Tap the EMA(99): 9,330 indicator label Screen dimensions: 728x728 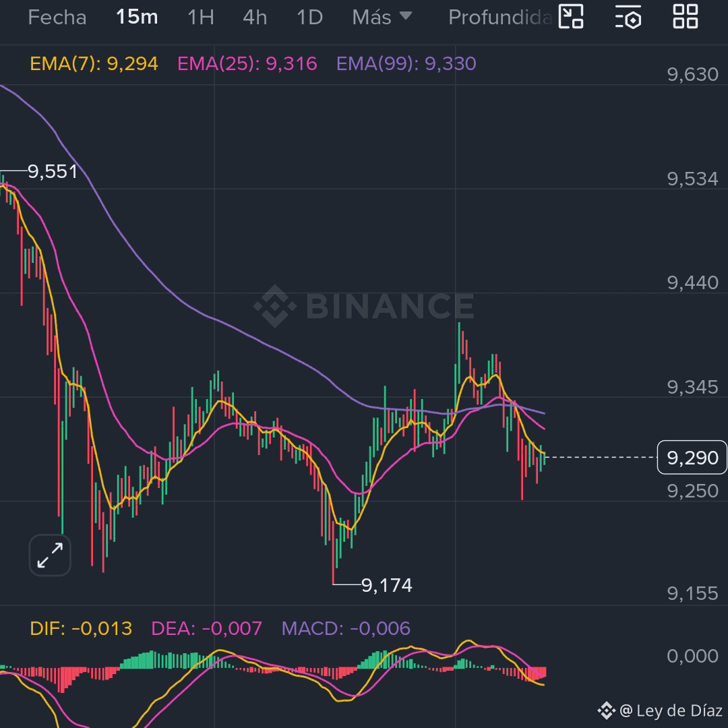point(406,63)
